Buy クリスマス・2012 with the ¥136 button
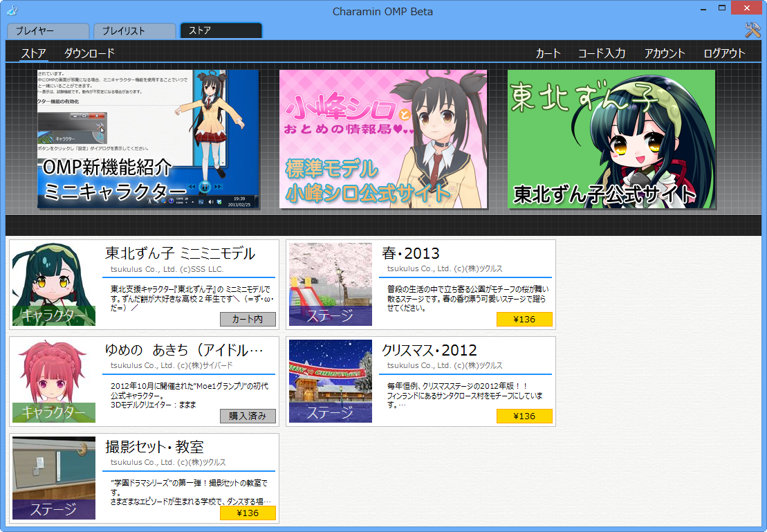The height and width of the screenshot is (532, 767). (x=524, y=416)
